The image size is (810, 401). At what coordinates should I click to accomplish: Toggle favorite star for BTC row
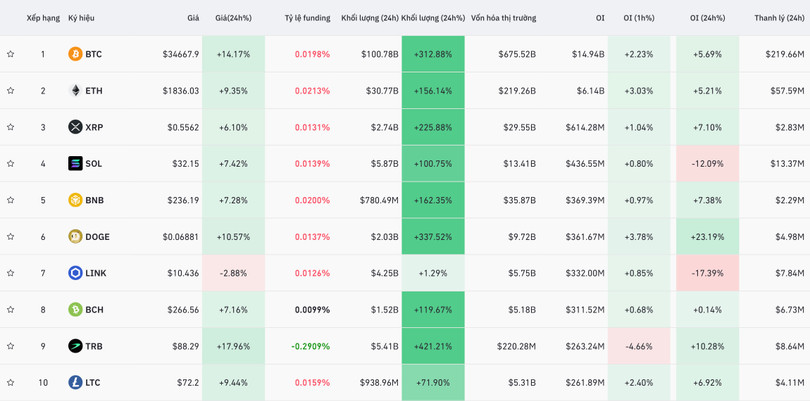(x=11, y=54)
